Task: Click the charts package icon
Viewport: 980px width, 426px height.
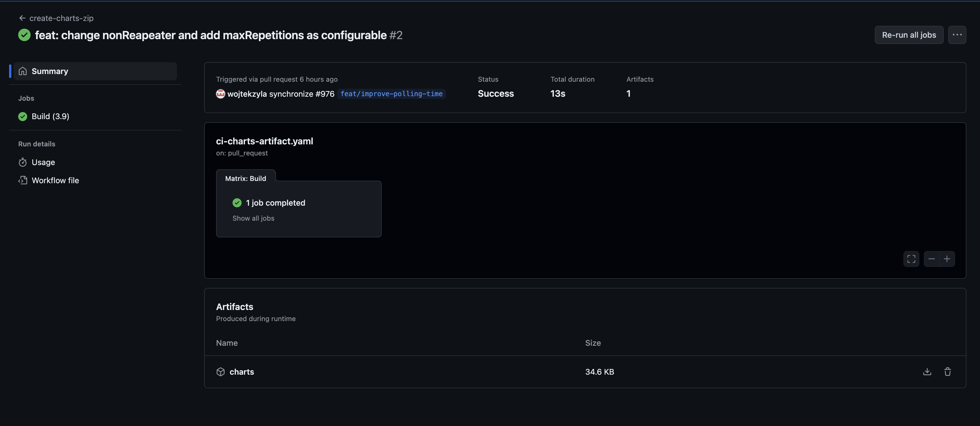Action: pyautogui.click(x=221, y=372)
